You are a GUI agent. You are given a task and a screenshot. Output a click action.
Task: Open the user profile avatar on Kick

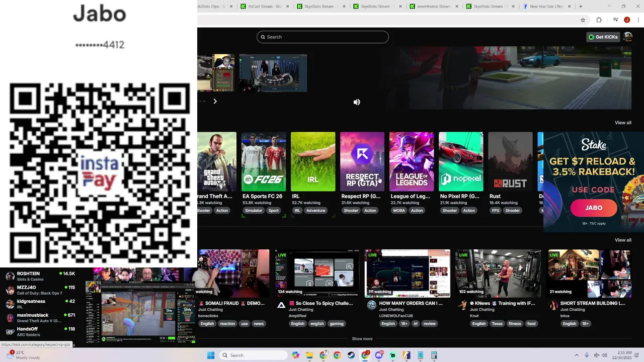point(627,37)
